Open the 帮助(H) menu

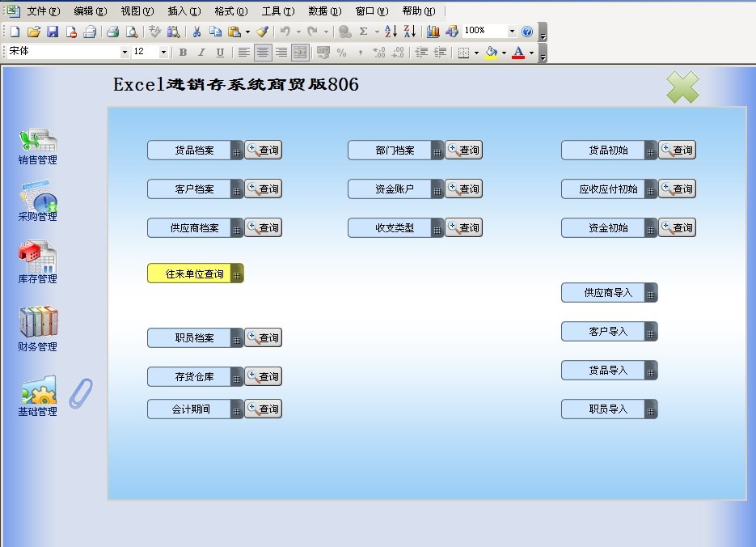coord(419,11)
